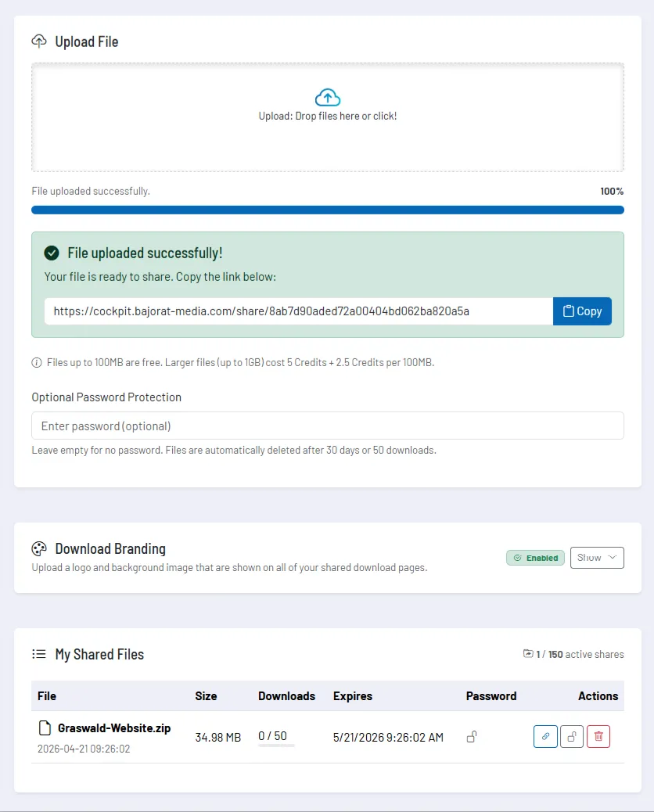654x812 pixels.
Task: Copy the share link with Copy button
Action: pyautogui.click(x=582, y=311)
